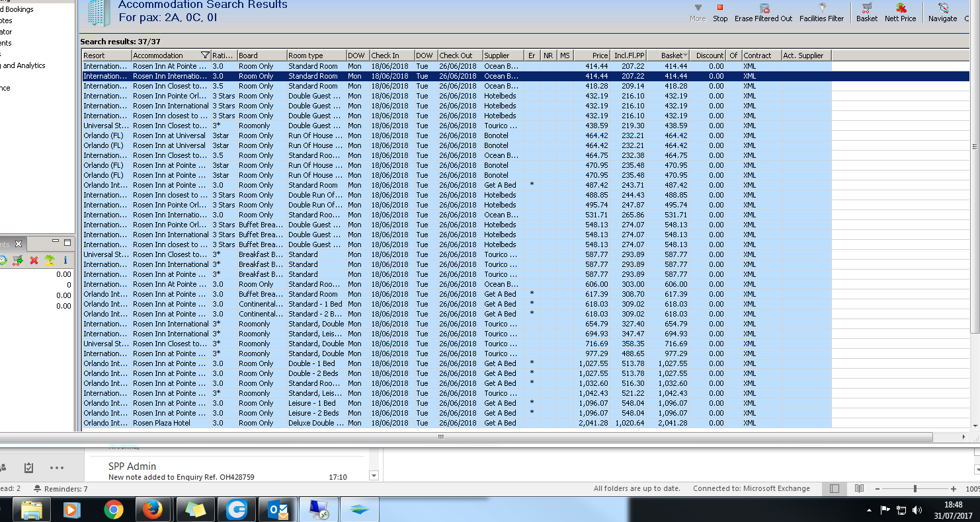Open Sticky Notes from taskbar

(196, 509)
